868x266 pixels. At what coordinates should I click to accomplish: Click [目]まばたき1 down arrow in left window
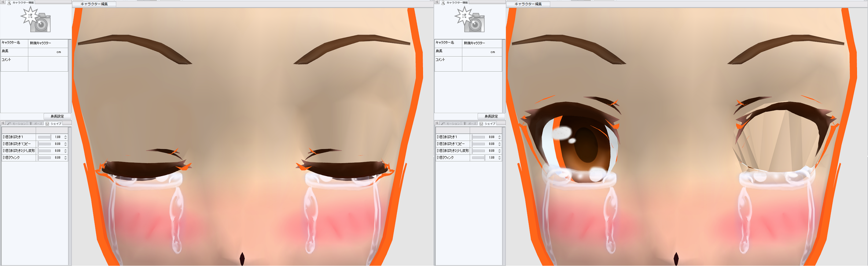66,138
